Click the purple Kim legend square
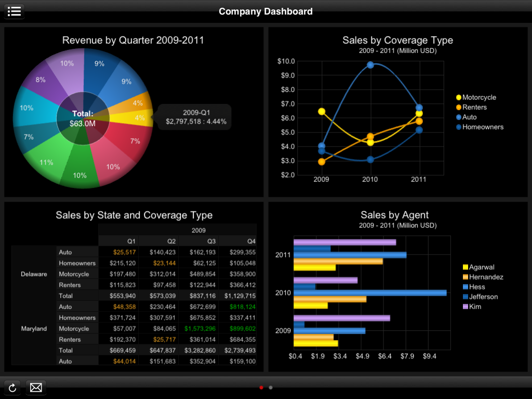This screenshot has height=399, width=532. click(465, 307)
